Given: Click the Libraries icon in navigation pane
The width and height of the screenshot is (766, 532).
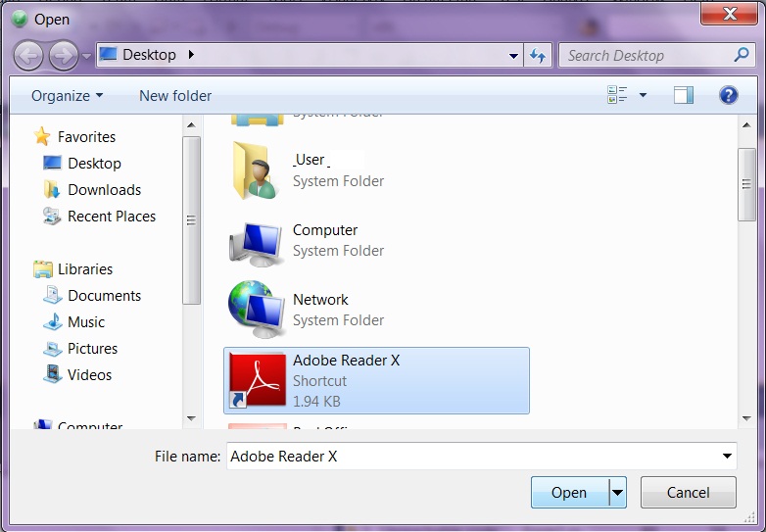Looking at the screenshot, I should [42, 269].
